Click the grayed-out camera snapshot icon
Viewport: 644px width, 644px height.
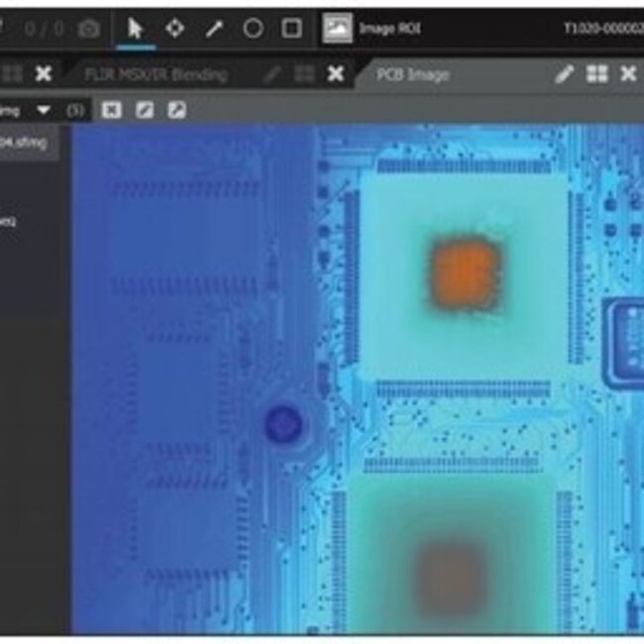89,29
